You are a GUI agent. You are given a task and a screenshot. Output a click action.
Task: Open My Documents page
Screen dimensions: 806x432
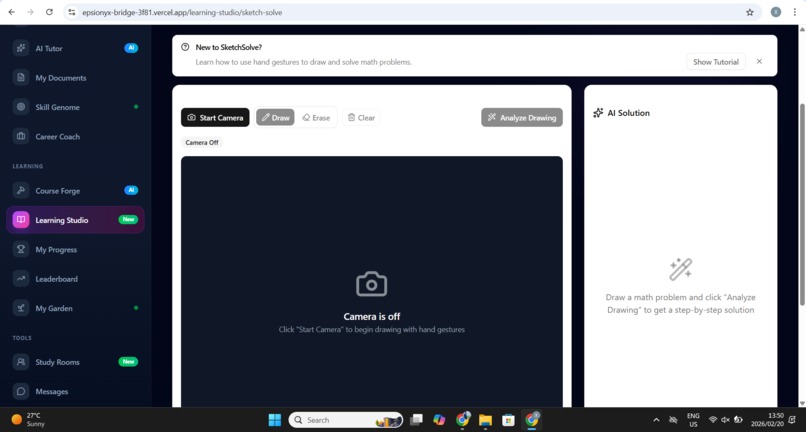(75, 78)
